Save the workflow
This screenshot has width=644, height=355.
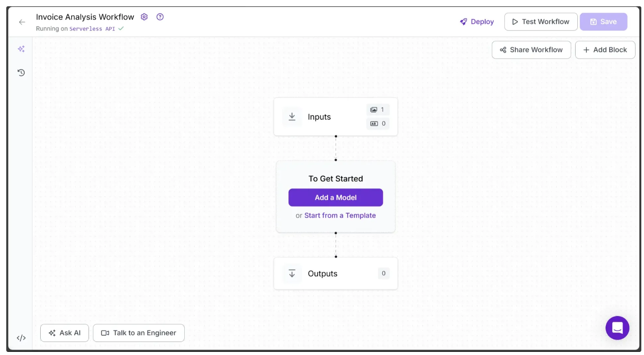coord(603,21)
